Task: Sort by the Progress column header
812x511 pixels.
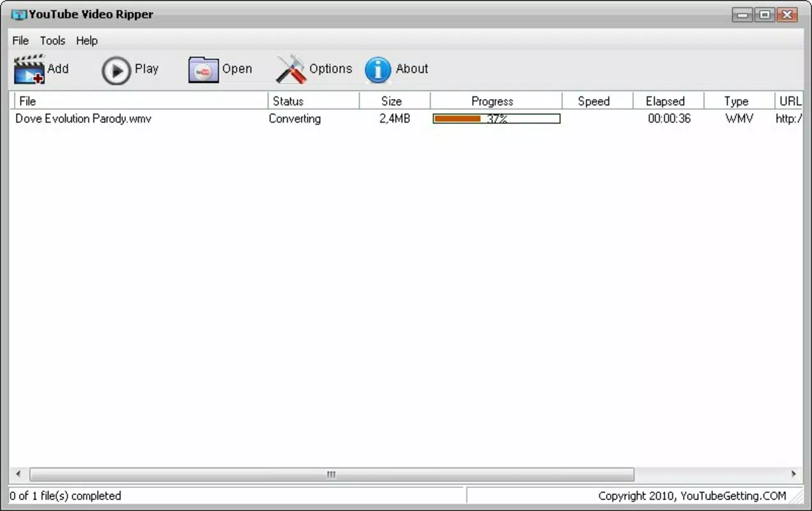Action: point(496,101)
